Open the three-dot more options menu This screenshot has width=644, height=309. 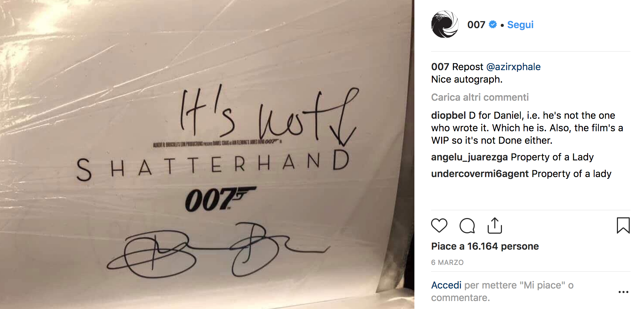(x=624, y=292)
